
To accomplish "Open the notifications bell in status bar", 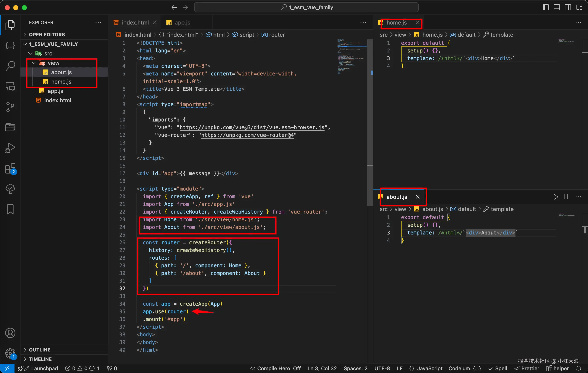I will pyautogui.click(x=578, y=368).
